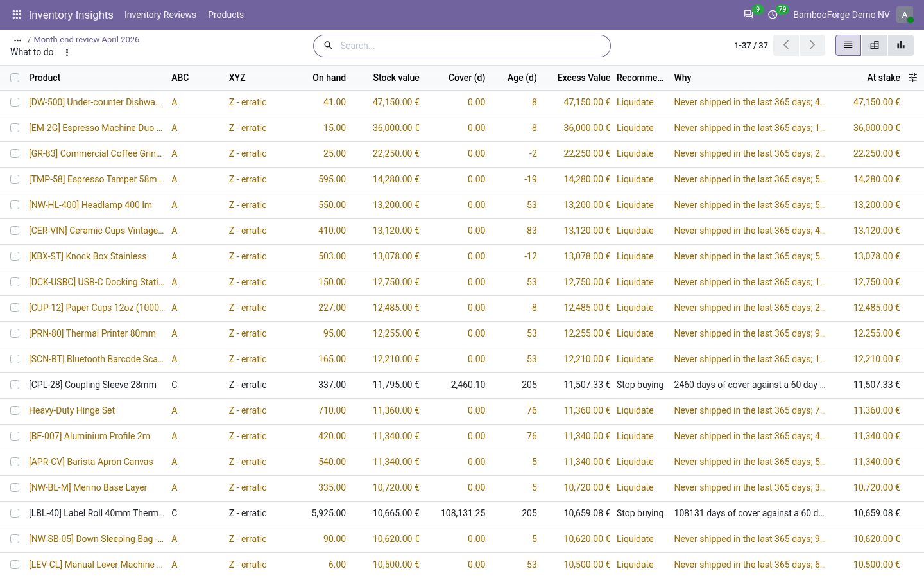Sort by the Stock value column header
The height and width of the screenshot is (578, 924).
pos(396,78)
